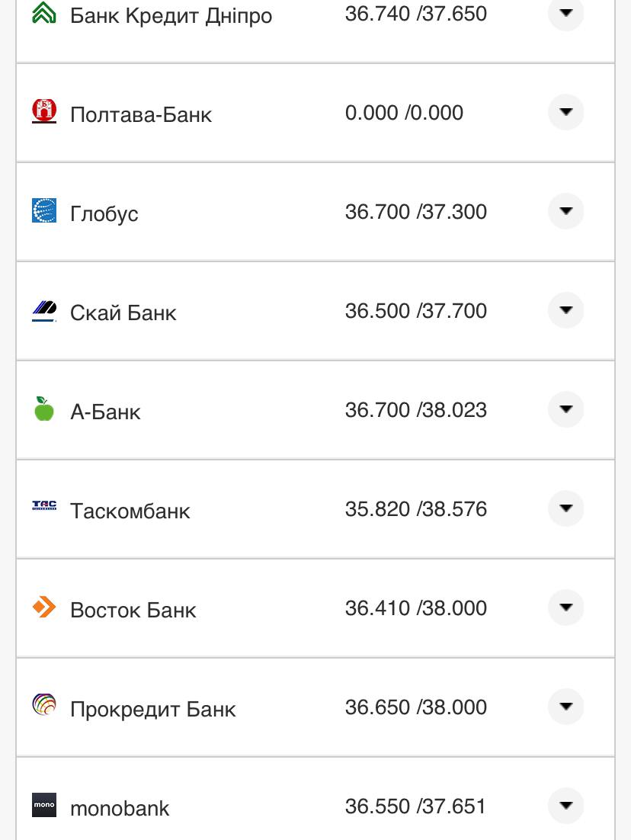Select the Банк Кредит Дніпро name
The height and width of the screenshot is (840, 631).
click(171, 15)
